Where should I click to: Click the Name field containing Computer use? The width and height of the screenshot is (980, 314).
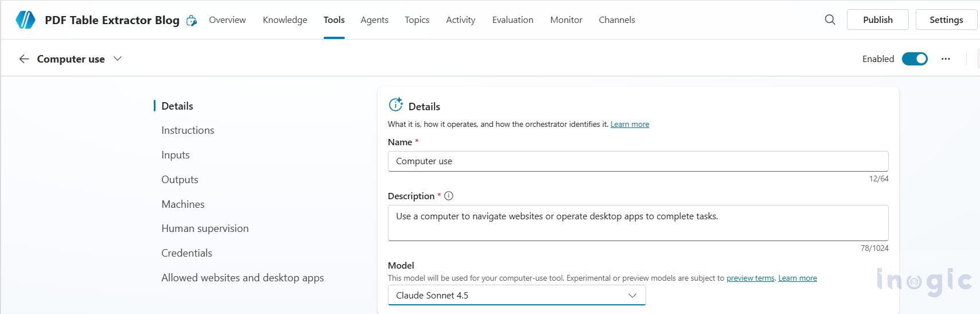point(638,161)
